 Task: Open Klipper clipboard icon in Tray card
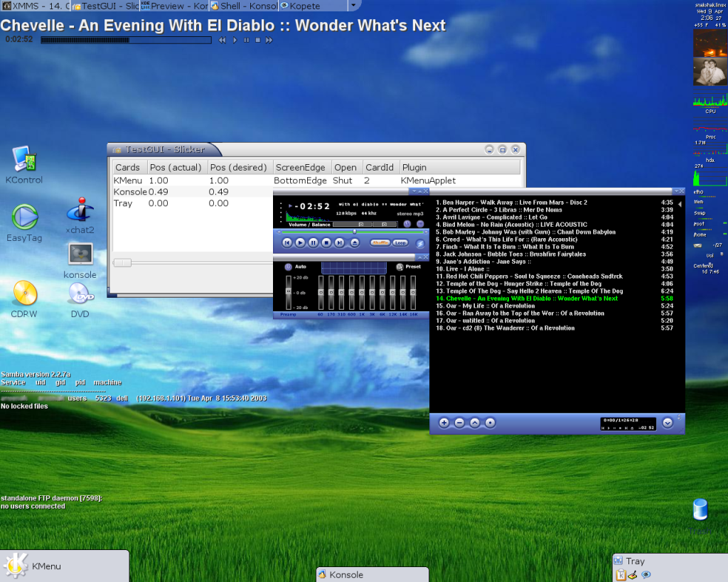pos(621,576)
